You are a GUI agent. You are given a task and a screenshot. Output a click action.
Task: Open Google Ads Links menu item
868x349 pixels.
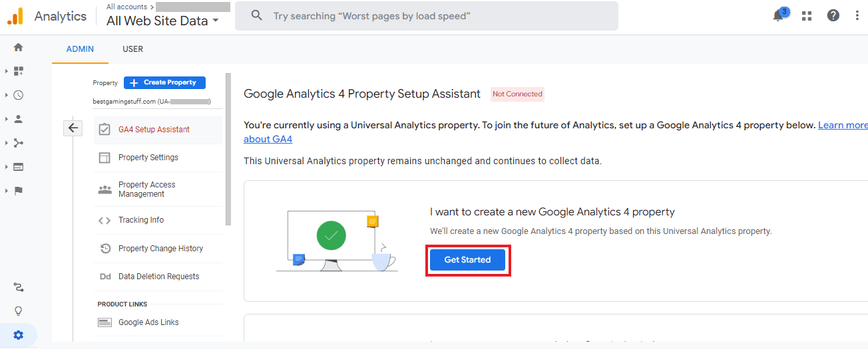pyautogui.click(x=158, y=322)
